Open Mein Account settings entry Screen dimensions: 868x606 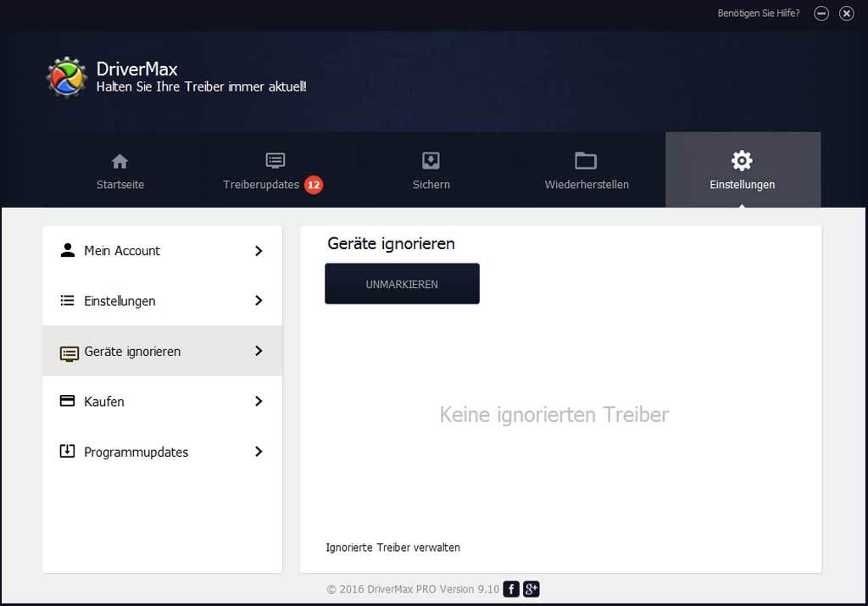pyautogui.click(x=162, y=251)
